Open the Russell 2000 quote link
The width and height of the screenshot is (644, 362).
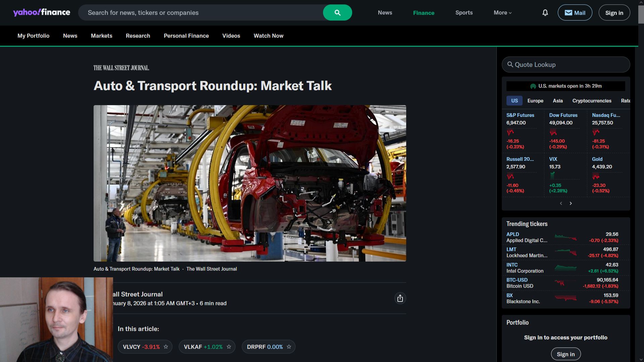pyautogui.click(x=520, y=159)
